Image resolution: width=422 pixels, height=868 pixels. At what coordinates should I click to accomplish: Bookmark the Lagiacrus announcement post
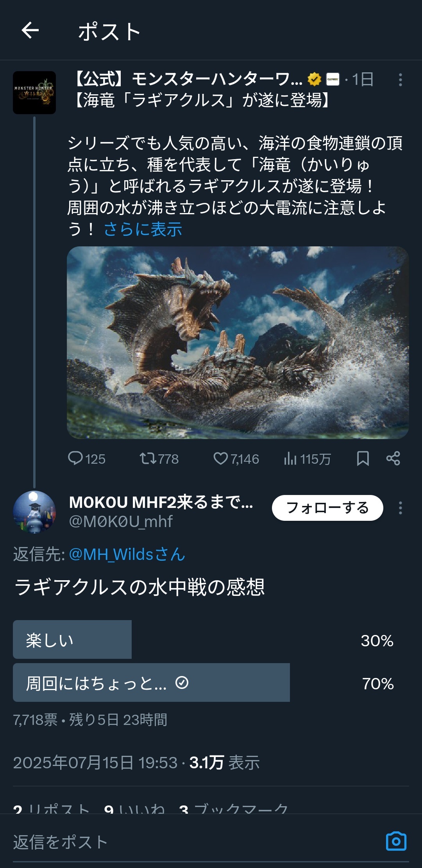pos(363,458)
